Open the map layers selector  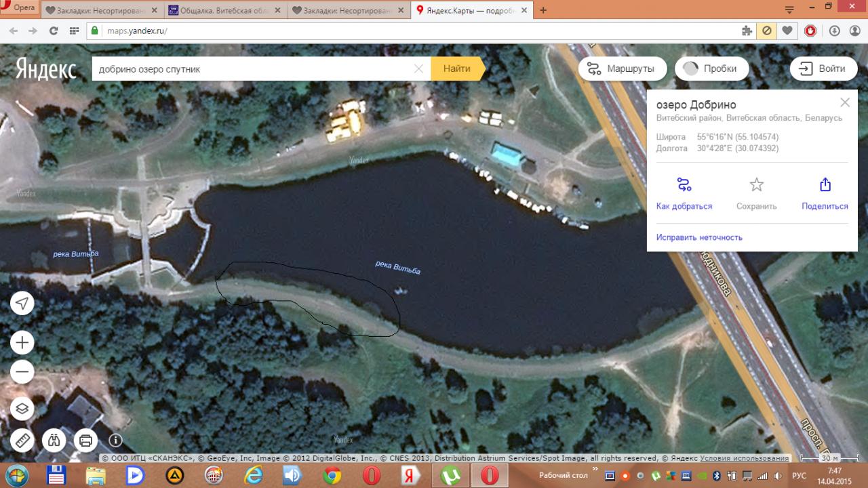22,409
